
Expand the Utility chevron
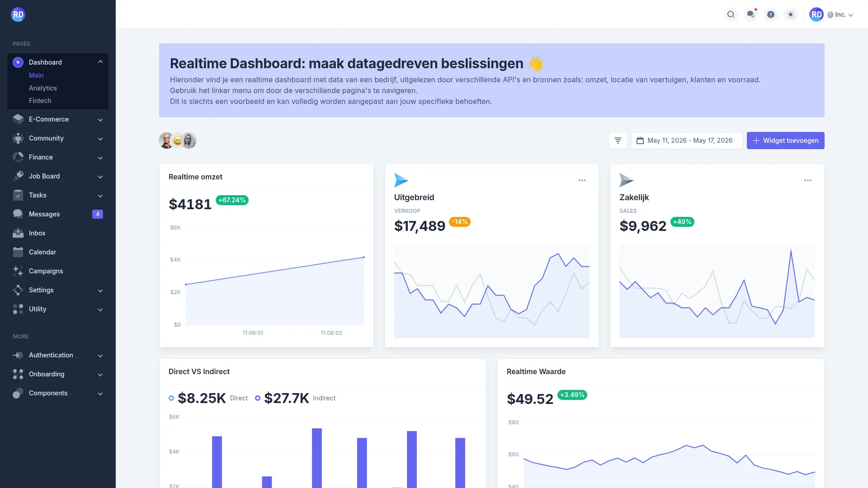100,310
